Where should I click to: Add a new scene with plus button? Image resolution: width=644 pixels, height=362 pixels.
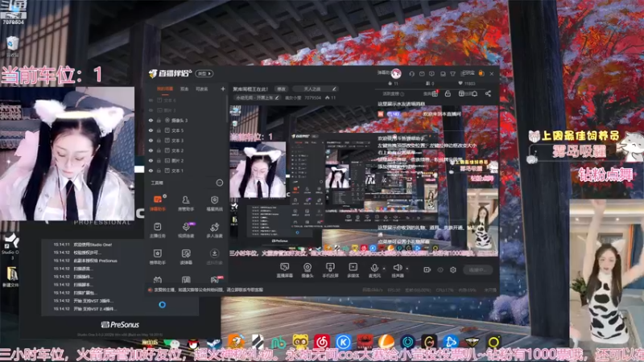pyautogui.click(x=223, y=88)
